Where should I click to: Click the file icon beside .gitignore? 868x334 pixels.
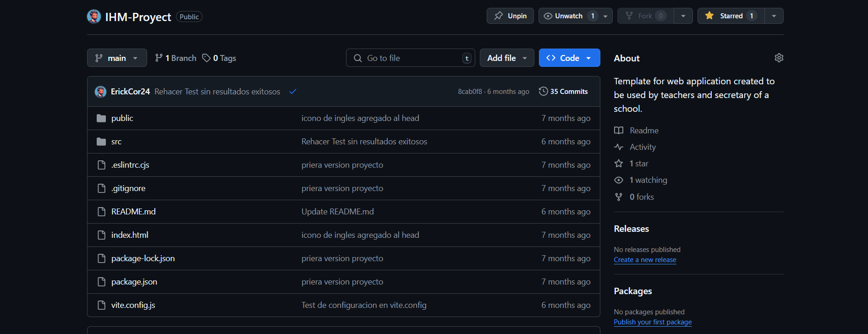tap(102, 188)
